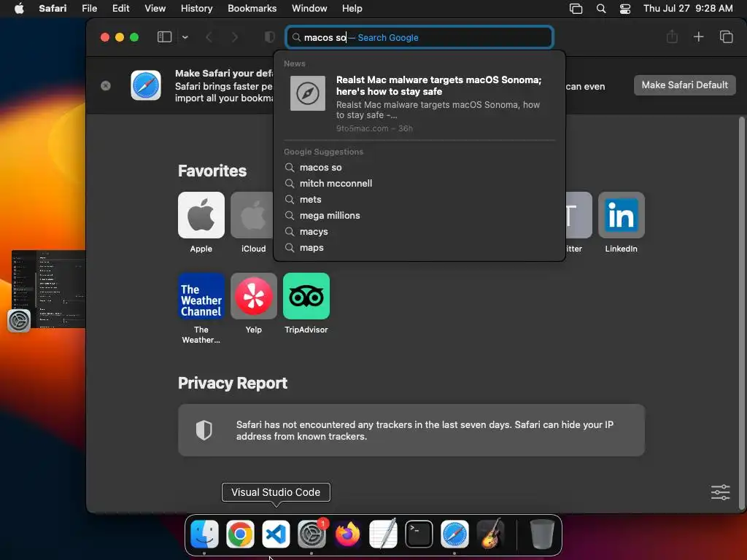Image resolution: width=747 pixels, height=560 pixels.
Task: Open the Help menu
Action: click(x=352, y=9)
